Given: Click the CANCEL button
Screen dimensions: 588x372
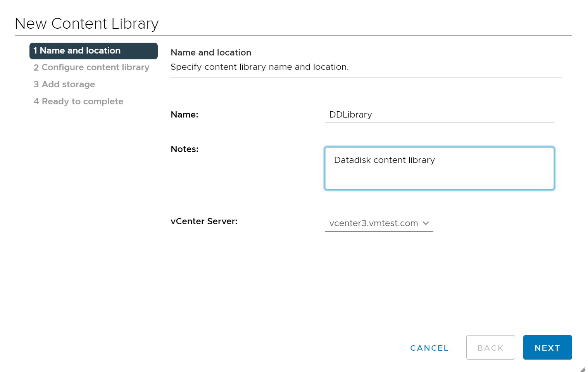Looking at the screenshot, I should point(429,348).
